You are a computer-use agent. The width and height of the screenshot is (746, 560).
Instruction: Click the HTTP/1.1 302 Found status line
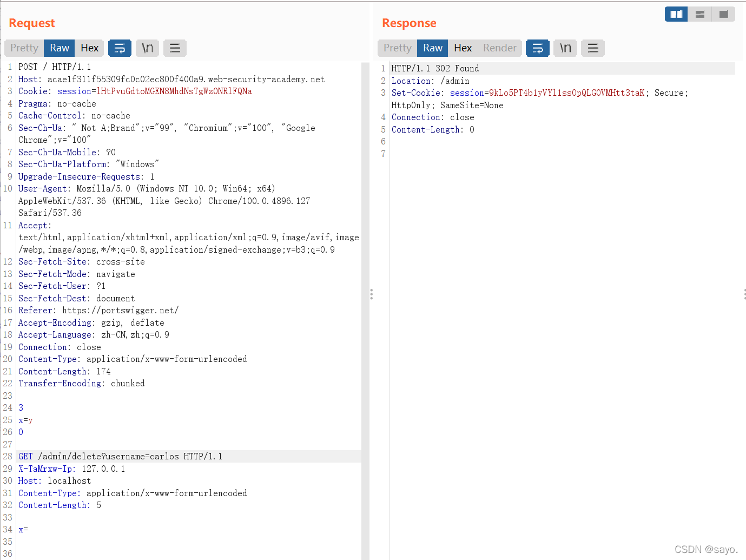[435, 69]
